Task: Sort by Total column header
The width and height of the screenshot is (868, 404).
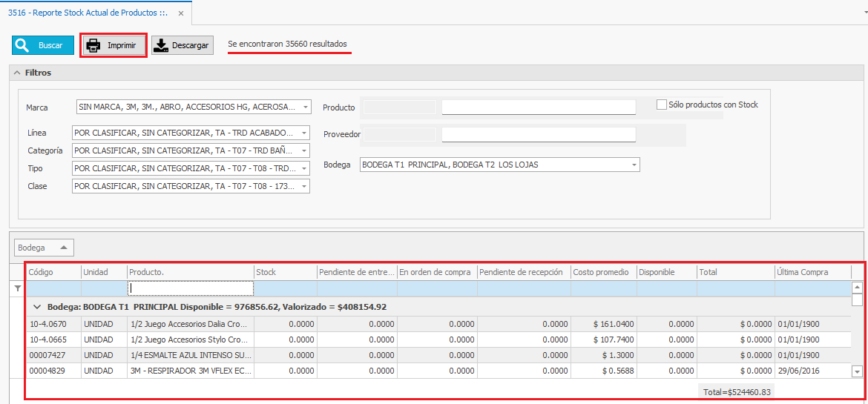Action: coord(736,272)
